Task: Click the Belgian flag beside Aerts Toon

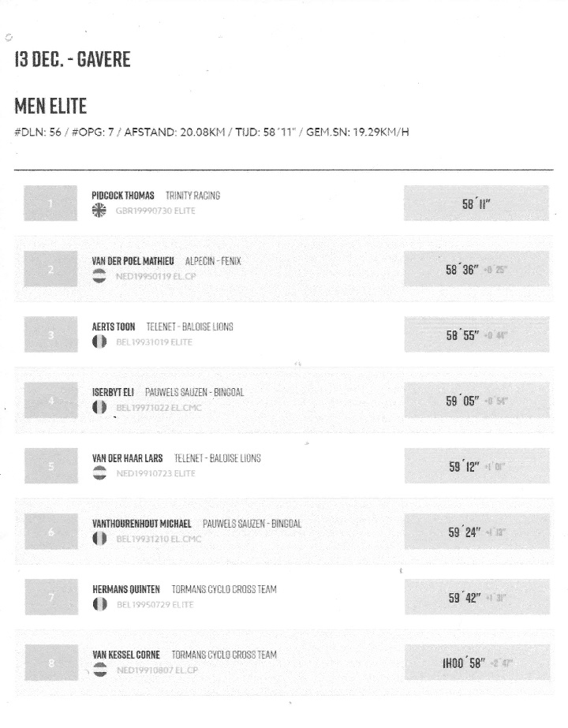Action: 99,342
